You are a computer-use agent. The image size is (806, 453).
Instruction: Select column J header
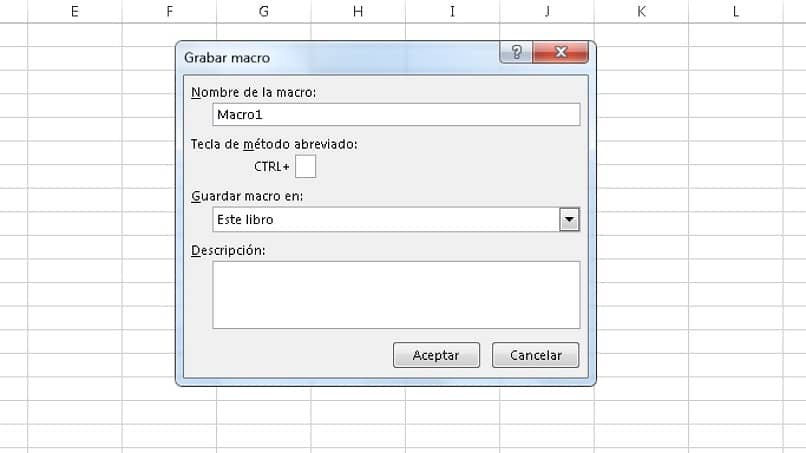pos(547,11)
